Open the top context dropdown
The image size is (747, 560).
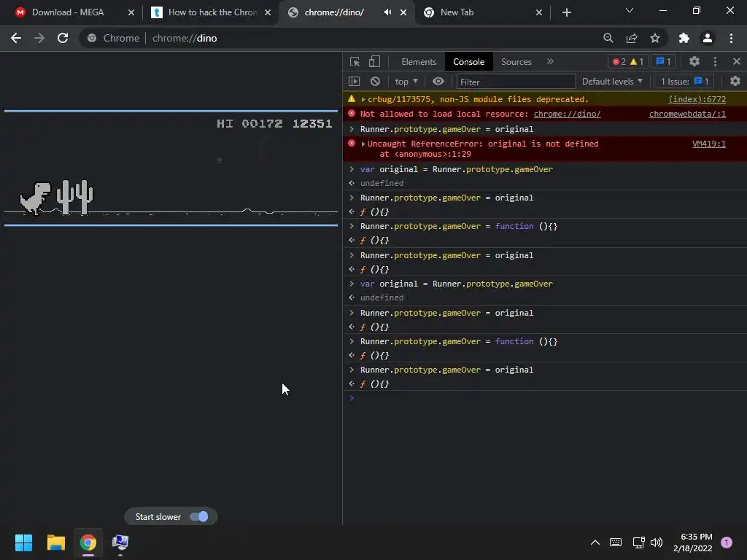click(406, 82)
